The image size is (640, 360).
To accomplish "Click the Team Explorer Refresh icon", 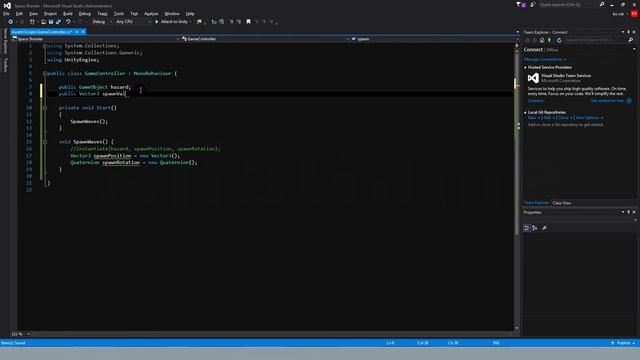I will (559, 40).
